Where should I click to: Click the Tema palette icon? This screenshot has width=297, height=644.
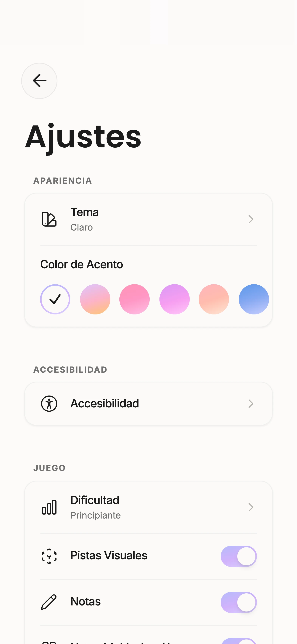click(x=49, y=219)
